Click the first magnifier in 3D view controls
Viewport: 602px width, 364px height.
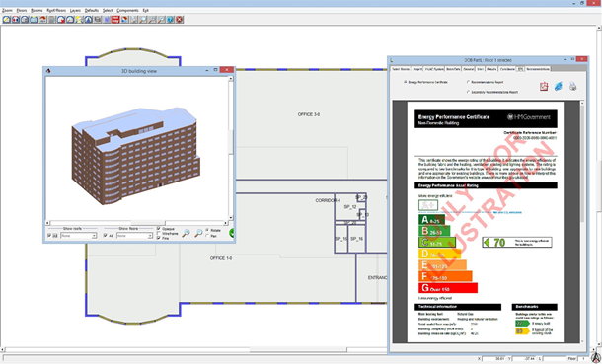(186, 233)
